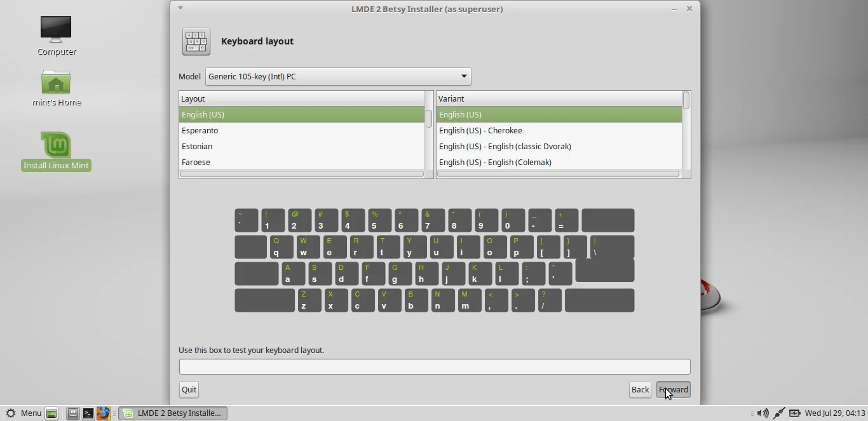
Task: Focus the LMDE 2 Betsy Installer taskbar entry
Action: coord(173,413)
